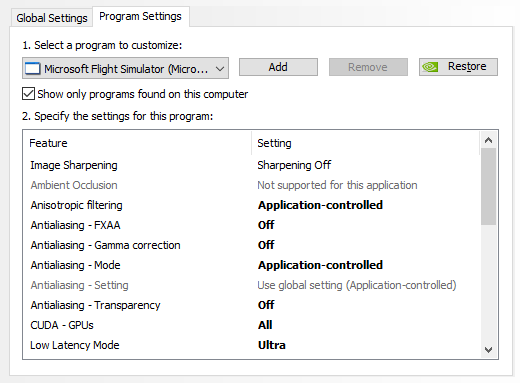This screenshot has height=383, width=520.
Task: Click the NVIDIA logo on Restore button
Action: (430, 67)
